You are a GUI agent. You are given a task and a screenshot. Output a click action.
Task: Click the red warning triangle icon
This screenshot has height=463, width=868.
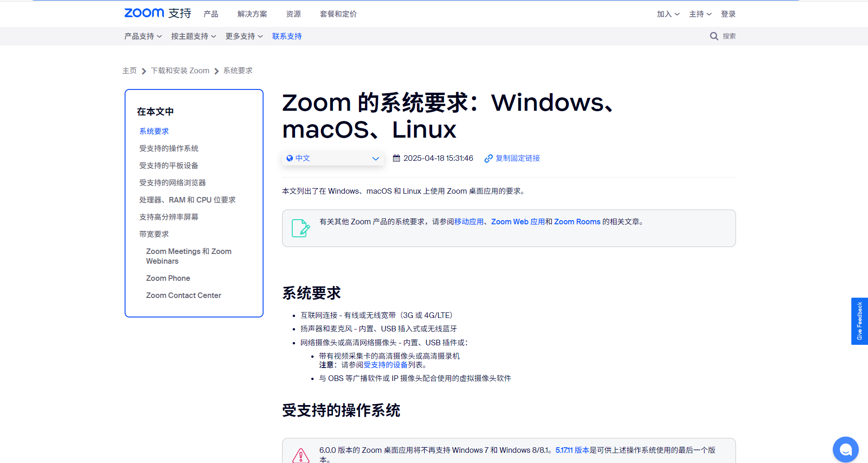301,455
